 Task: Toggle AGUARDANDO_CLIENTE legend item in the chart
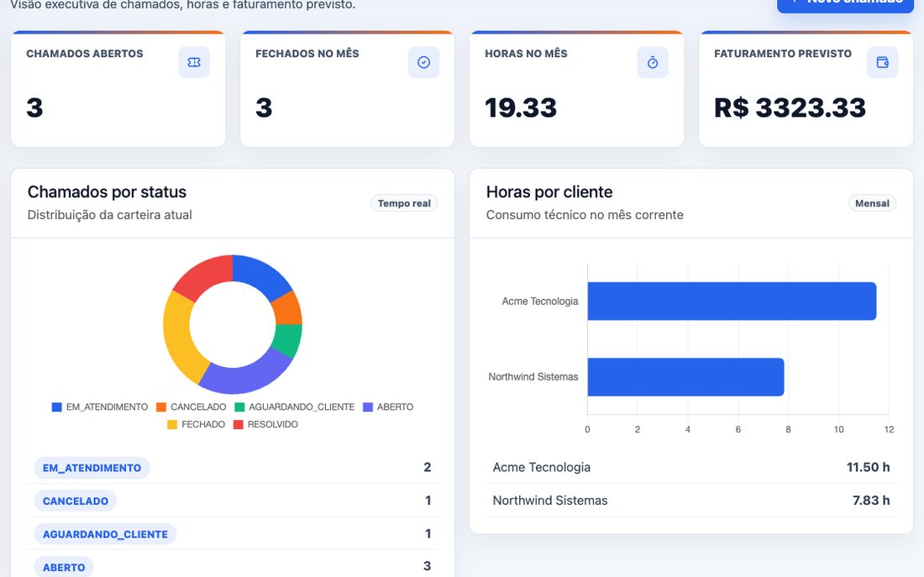tap(295, 407)
